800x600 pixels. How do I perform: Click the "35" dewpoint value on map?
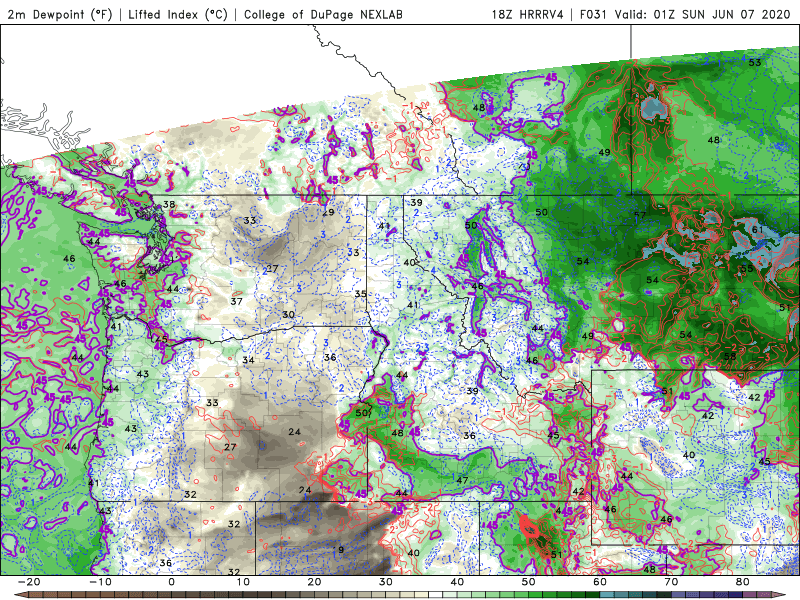click(361, 294)
